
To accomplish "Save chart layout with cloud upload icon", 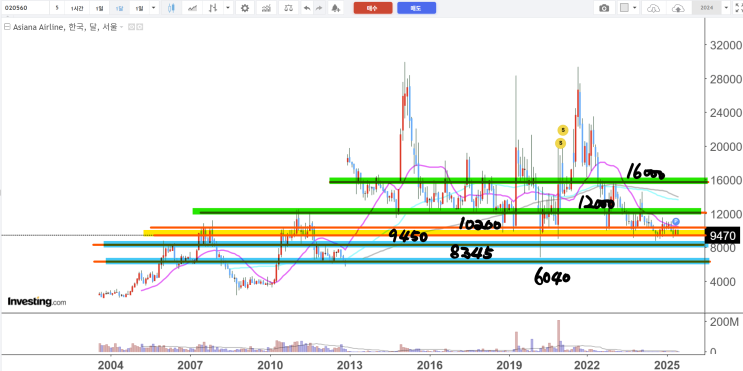I will (x=678, y=8).
